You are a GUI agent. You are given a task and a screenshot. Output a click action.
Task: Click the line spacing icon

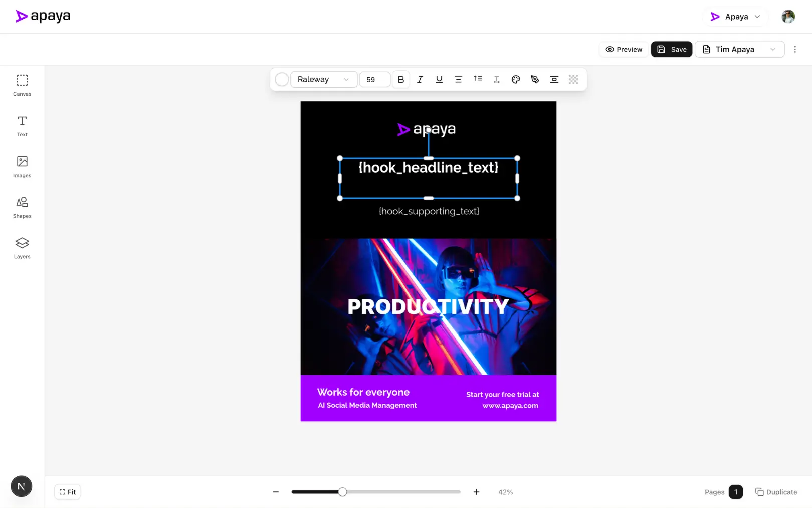pos(478,79)
